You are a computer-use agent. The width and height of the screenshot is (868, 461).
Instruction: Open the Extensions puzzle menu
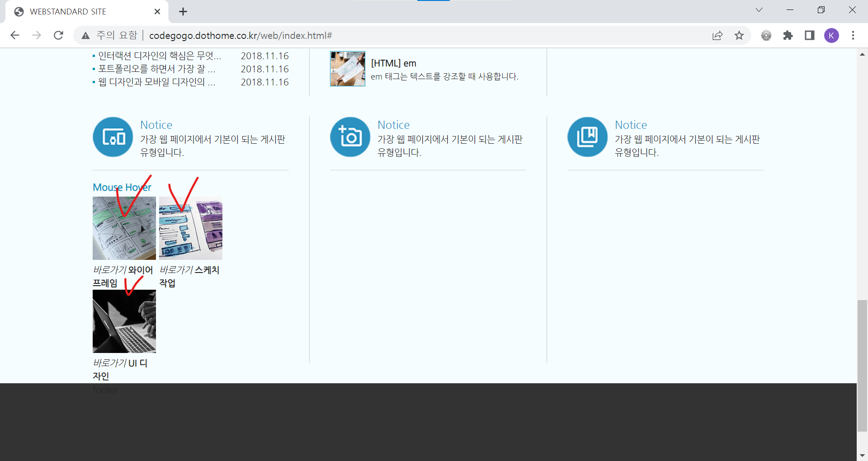click(788, 35)
